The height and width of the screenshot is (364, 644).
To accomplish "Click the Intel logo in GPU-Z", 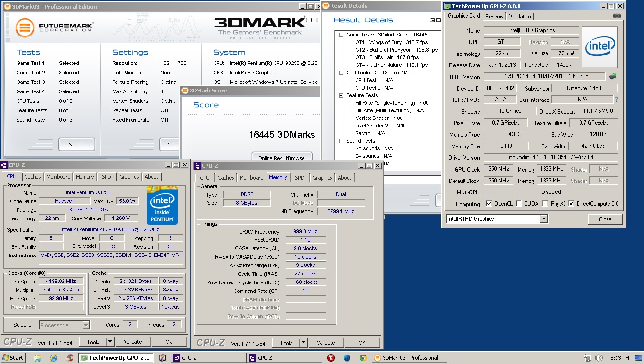I will tap(599, 47).
